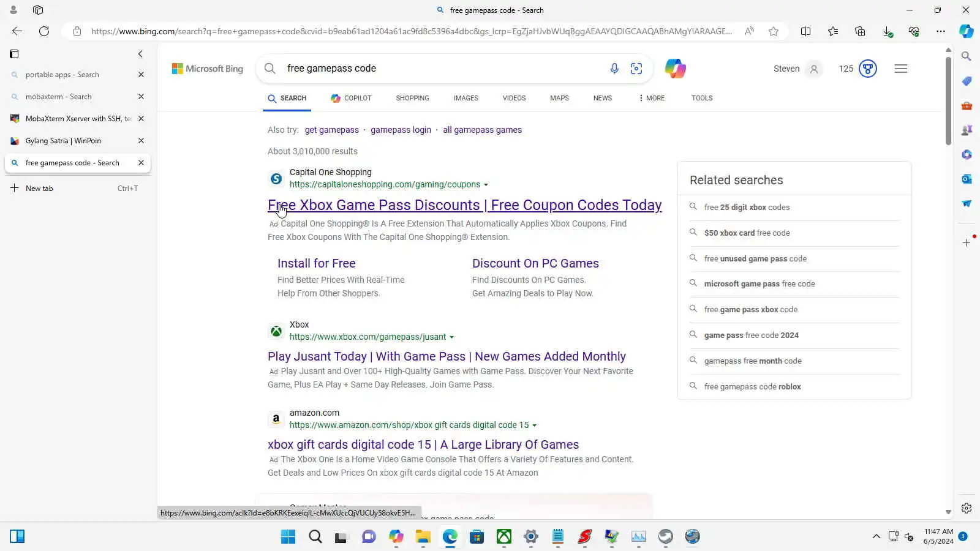
Task: Open 'xbox gift cards digital code 15' result
Action: click(423, 444)
